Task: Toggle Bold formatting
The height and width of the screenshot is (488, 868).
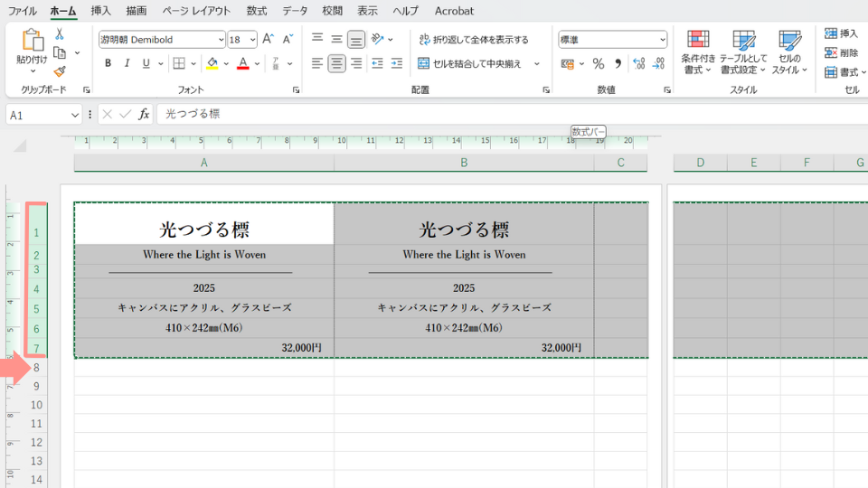Action: coord(108,63)
